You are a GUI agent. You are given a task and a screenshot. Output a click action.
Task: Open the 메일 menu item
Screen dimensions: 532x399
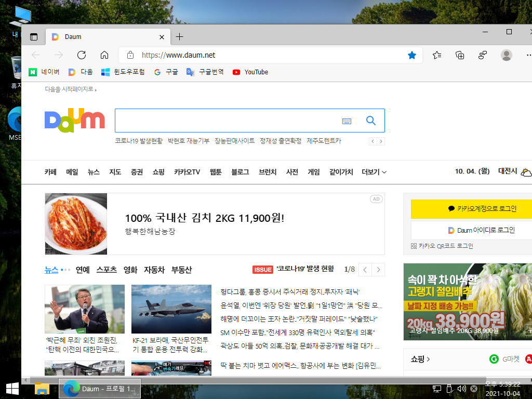click(x=72, y=172)
